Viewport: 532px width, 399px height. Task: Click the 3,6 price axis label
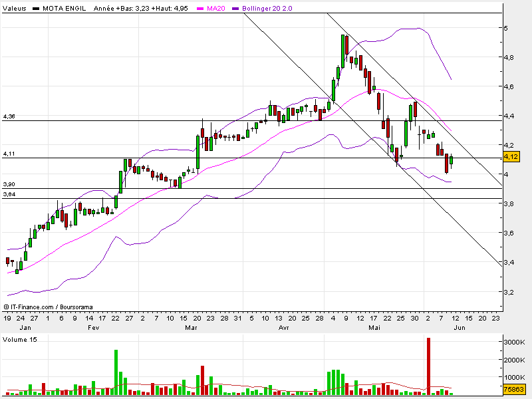point(509,233)
